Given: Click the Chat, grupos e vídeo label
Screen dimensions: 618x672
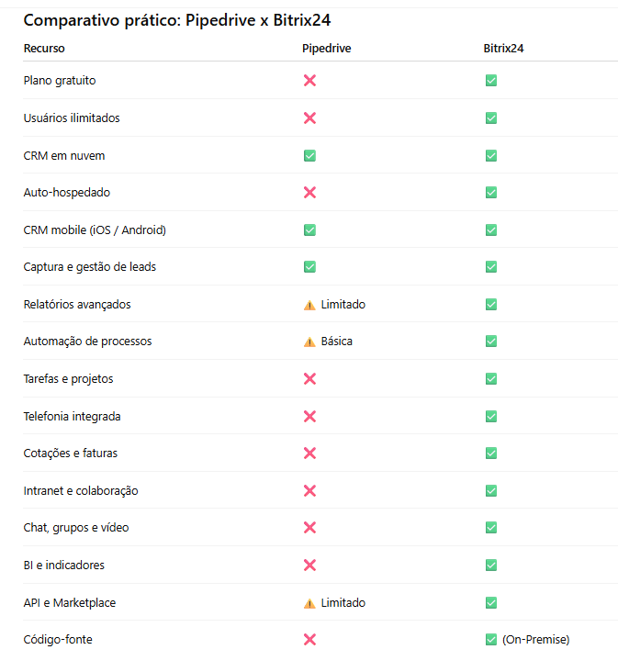Looking at the screenshot, I should pyautogui.click(x=76, y=528).
